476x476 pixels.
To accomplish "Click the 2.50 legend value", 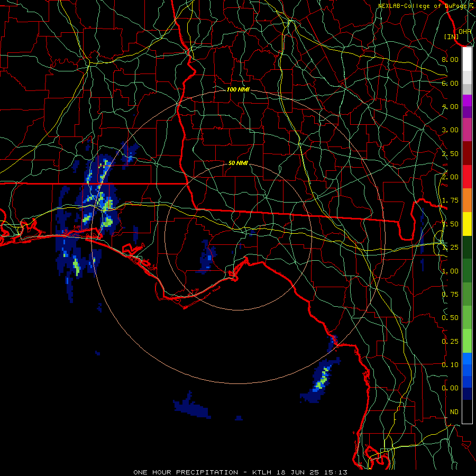I will pyautogui.click(x=450, y=153).
